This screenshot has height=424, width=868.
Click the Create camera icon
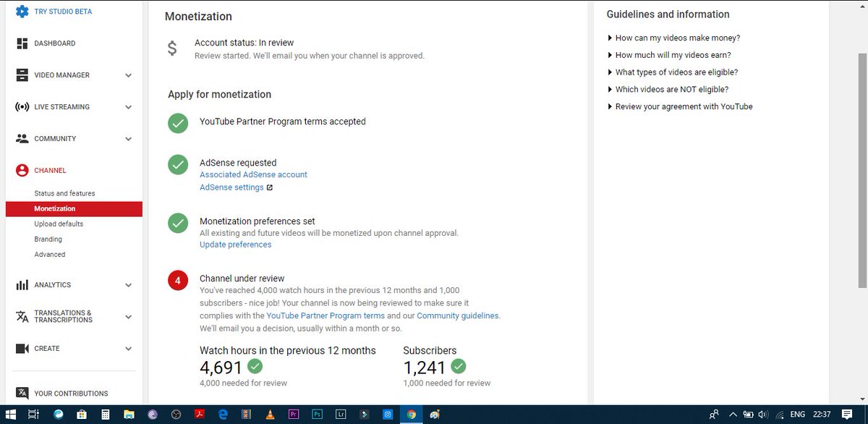pyautogui.click(x=22, y=349)
